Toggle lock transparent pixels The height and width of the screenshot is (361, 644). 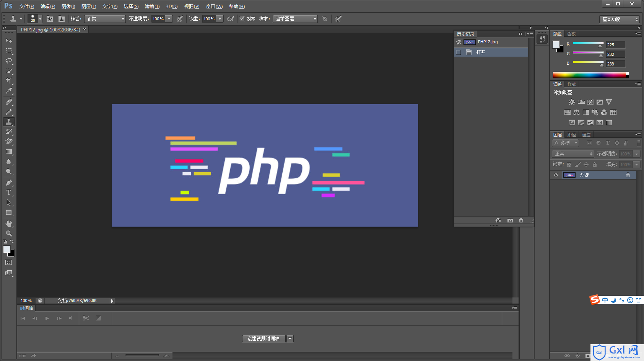click(569, 165)
